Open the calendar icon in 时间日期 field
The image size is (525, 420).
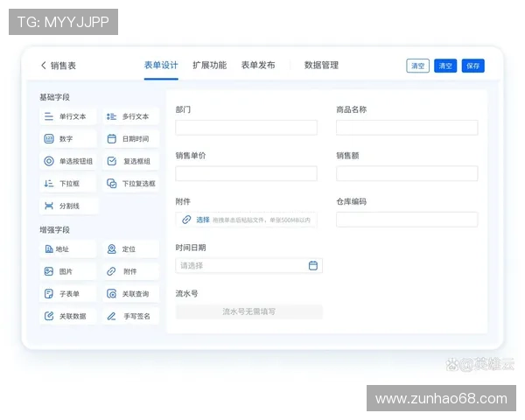pos(313,266)
